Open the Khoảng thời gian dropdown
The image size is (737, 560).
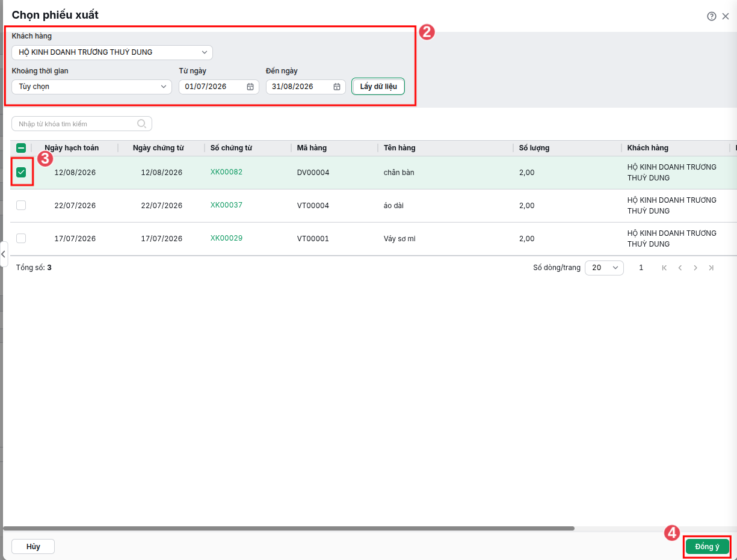click(x=91, y=87)
